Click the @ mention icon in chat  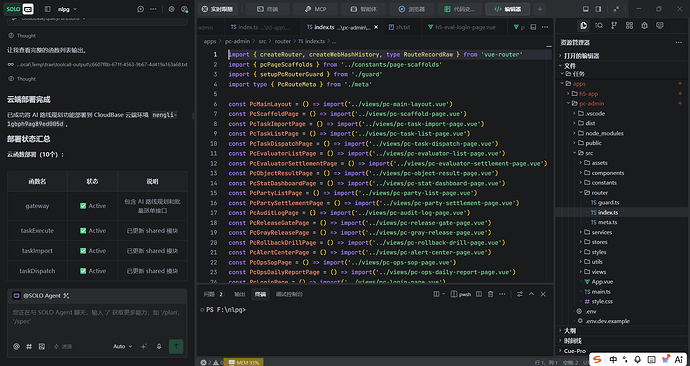coord(16,347)
